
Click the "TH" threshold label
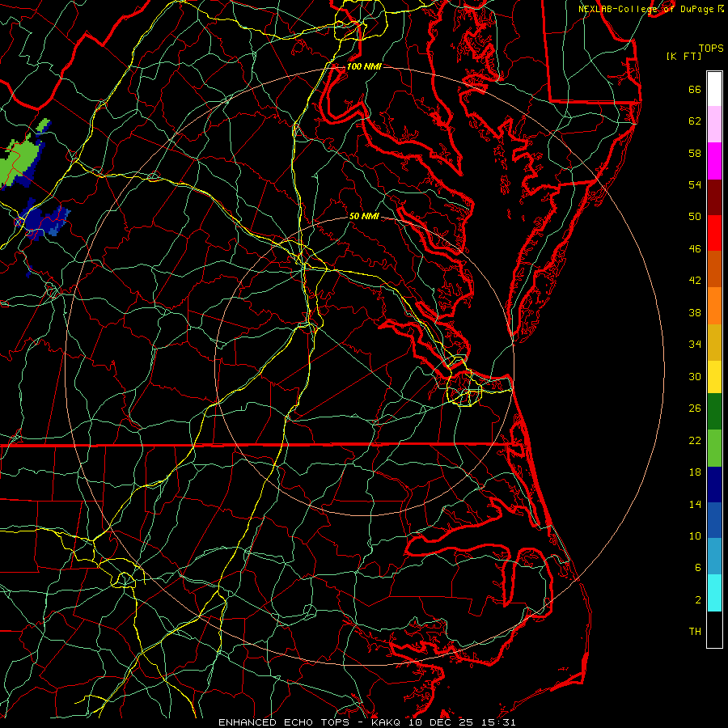coord(695,632)
